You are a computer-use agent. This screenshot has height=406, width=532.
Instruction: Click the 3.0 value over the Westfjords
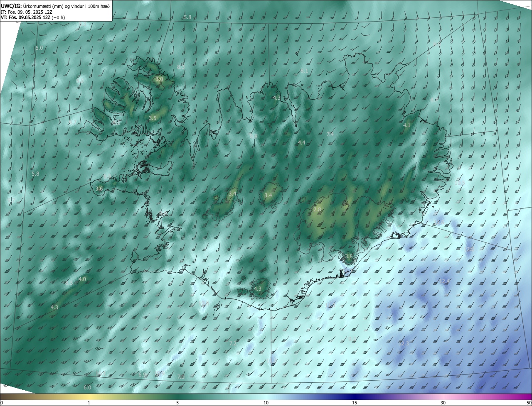pyautogui.click(x=159, y=79)
